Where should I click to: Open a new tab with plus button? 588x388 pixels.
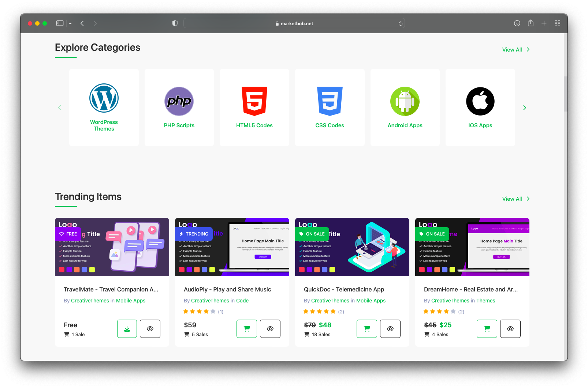[544, 23]
